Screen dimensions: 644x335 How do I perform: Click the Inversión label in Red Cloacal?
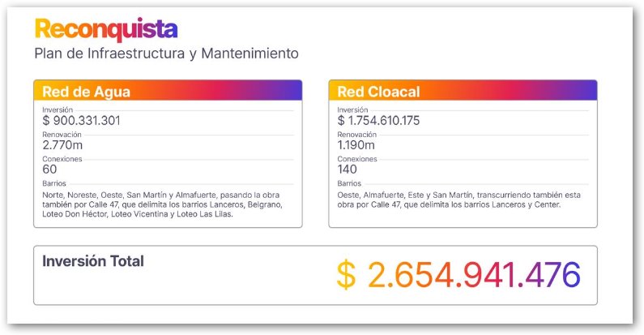click(x=352, y=110)
